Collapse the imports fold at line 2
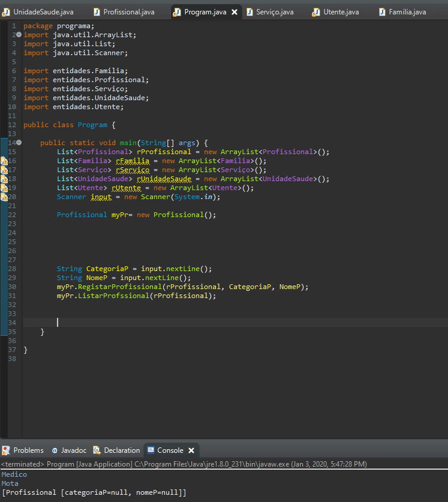The height and width of the screenshot is (502, 448). 19,35
